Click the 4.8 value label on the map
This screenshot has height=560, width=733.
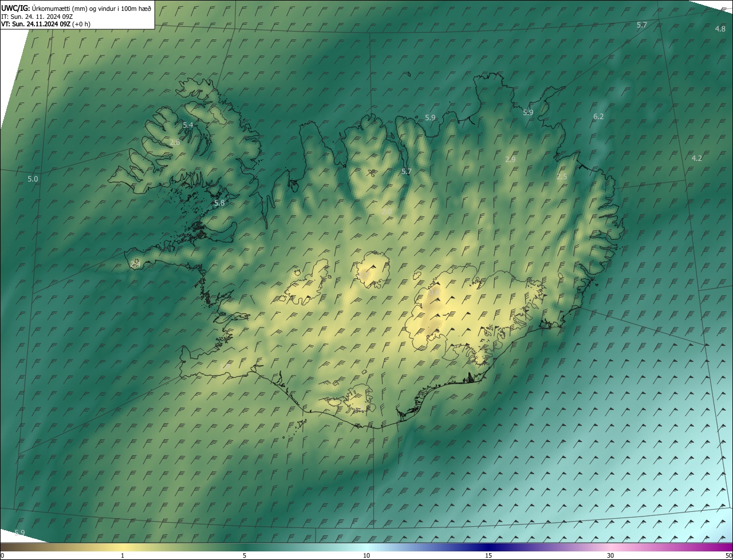click(x=720, y=29)
